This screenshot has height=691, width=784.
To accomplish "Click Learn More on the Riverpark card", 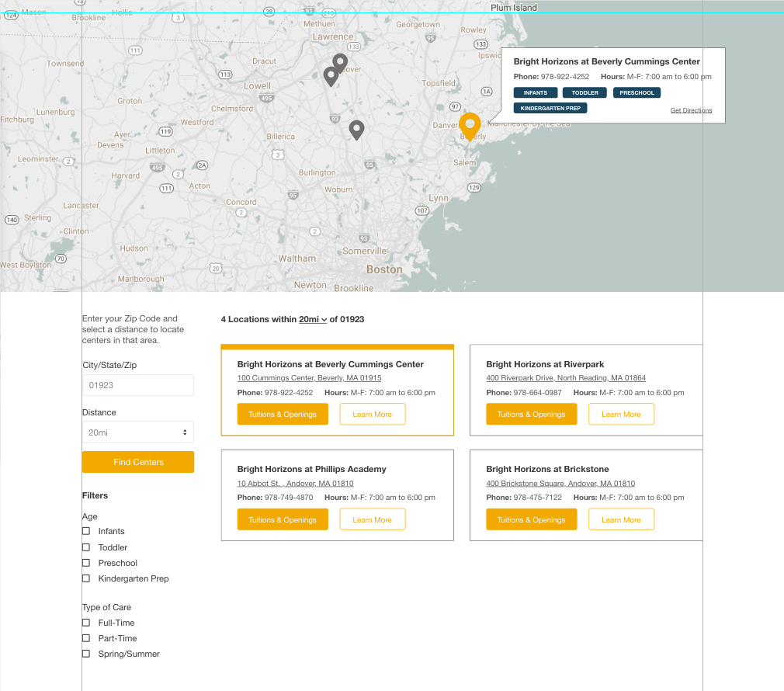I will point(621,414).
